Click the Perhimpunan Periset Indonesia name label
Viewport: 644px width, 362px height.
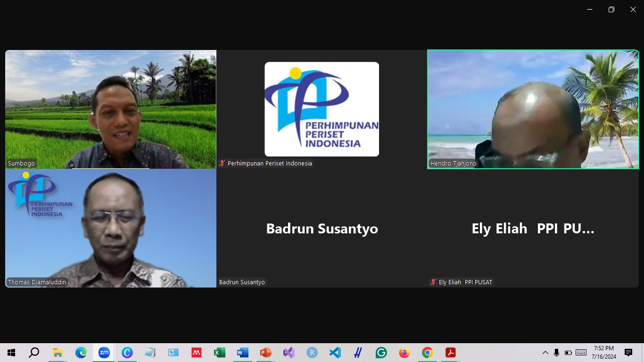coord(270,164)
